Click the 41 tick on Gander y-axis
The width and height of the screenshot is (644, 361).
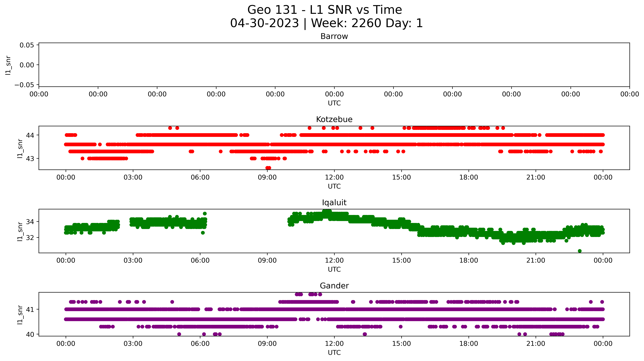coord(30,309)
